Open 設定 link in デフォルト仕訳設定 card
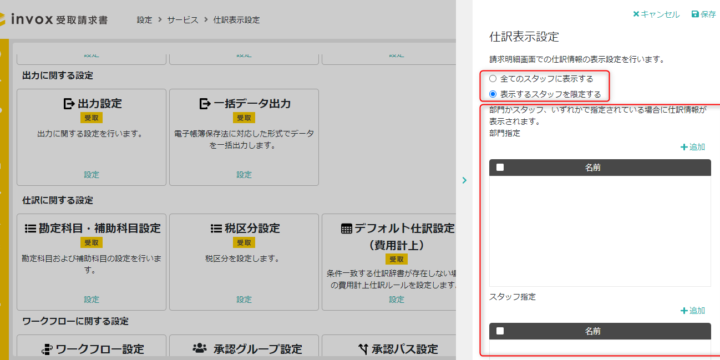Screen dimensions: 720x360 click(396, 299)
